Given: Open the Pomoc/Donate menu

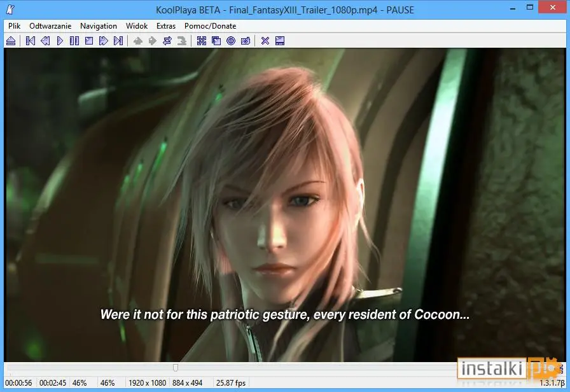Looking at the screenshot, I should coord(210,26).
